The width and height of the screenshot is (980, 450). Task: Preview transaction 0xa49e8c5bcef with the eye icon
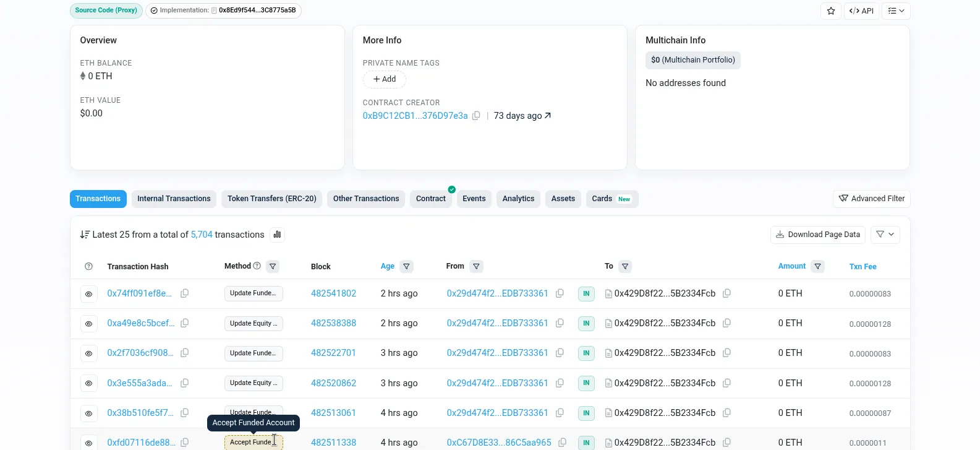coord(88,324)
